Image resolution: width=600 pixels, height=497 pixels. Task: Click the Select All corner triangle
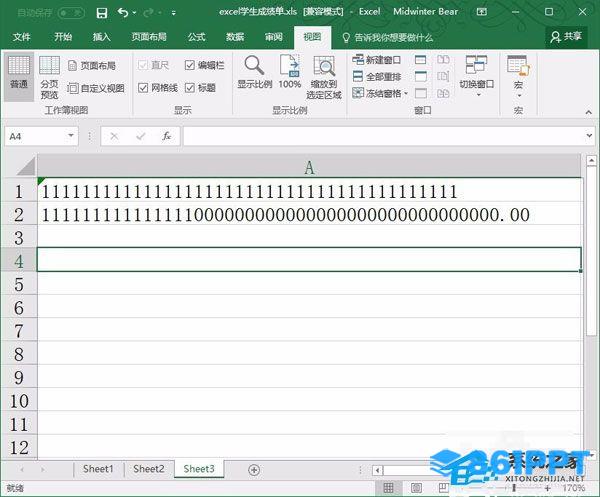tap(26, 167)
